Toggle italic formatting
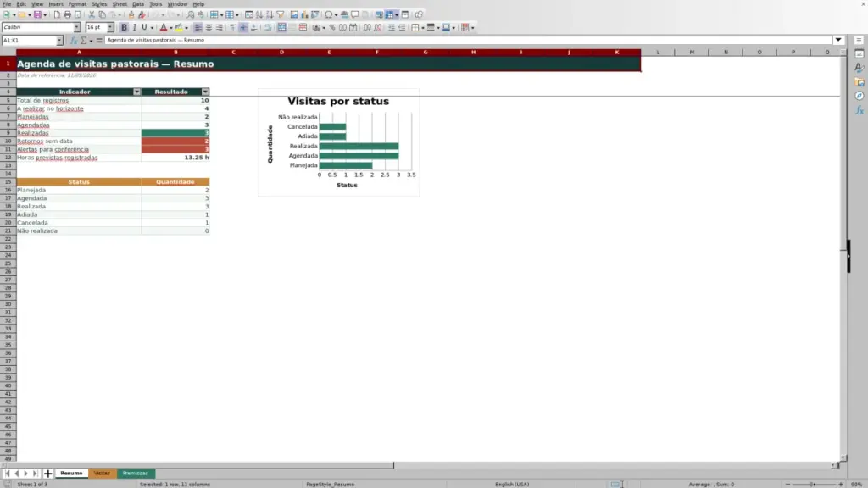The height and width of the screenshot is (488, 868). (134, 27)
